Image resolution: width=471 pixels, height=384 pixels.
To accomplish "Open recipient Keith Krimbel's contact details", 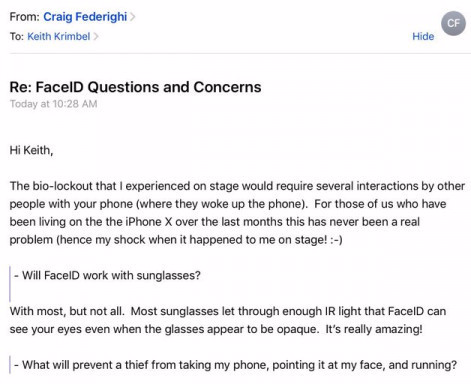I will click(x=59, y=36).
